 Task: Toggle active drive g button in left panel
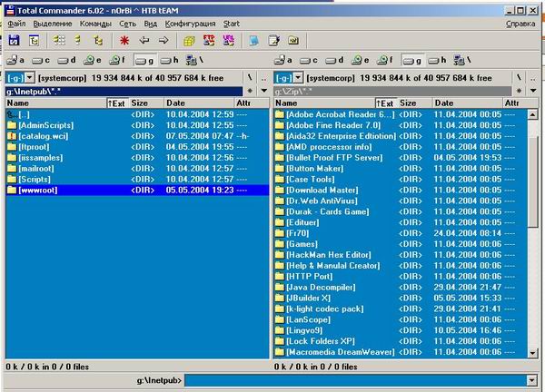144,61
